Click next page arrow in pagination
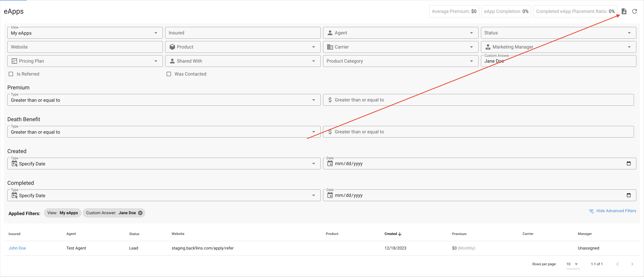 pos(632,264)
